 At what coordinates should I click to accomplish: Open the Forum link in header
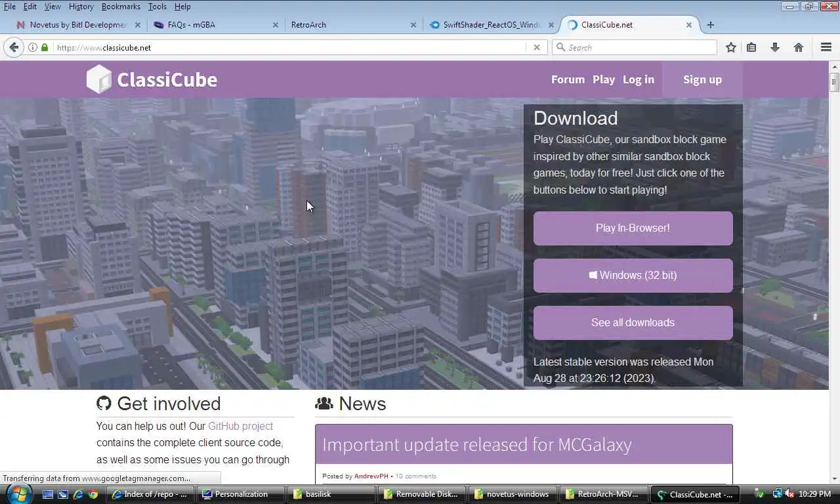pyautogui.click(x=568, y=79)
